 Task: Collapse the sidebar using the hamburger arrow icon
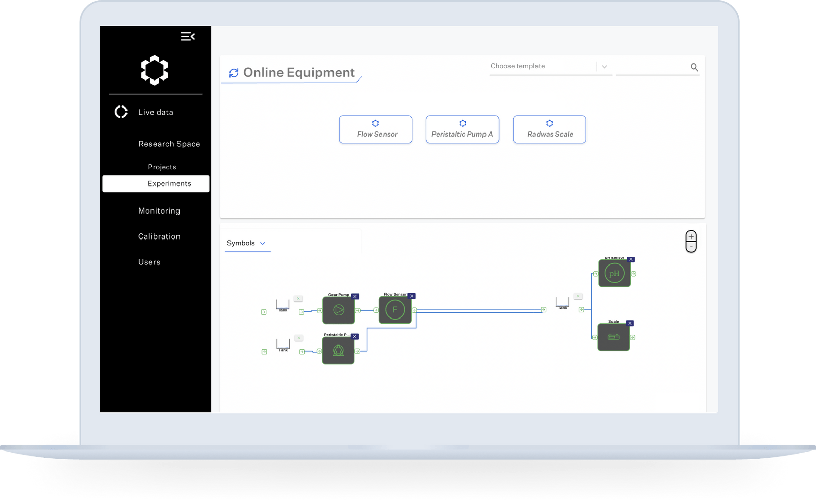coord(188,36)
